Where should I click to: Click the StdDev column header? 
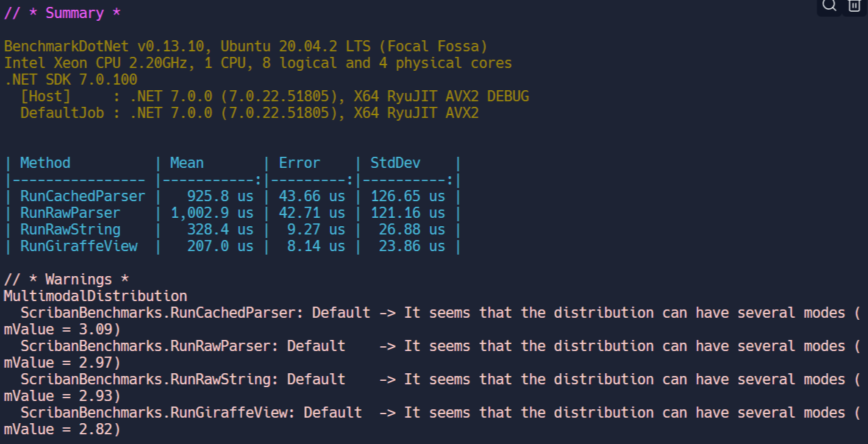pyautogui.click(x=395, y=163)
